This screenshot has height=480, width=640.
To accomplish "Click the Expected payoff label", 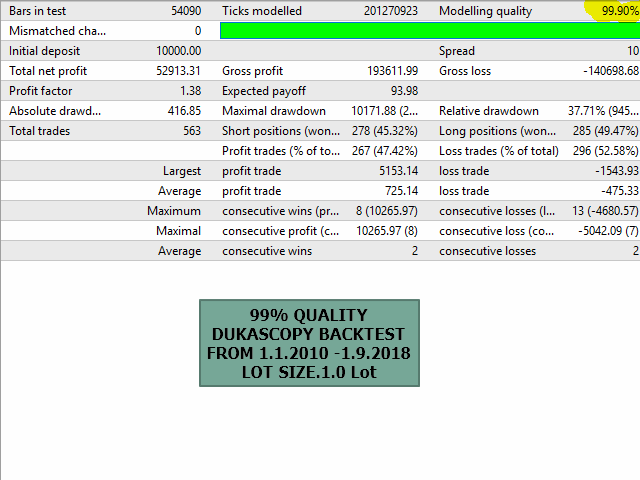I will click(264, 91).
